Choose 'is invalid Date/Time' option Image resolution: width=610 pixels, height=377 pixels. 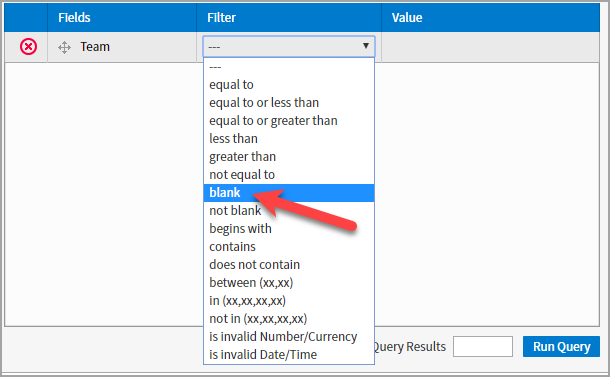click(x=289, y=354)
